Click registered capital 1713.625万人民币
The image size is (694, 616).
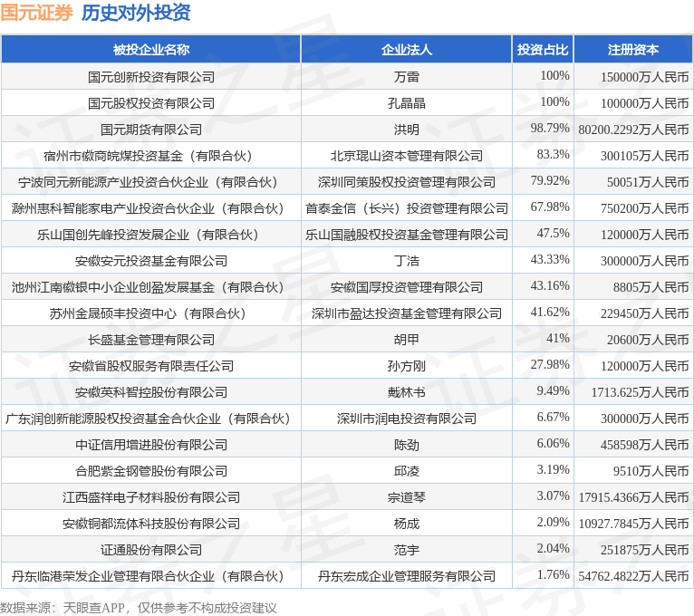[x=640, y=392]
